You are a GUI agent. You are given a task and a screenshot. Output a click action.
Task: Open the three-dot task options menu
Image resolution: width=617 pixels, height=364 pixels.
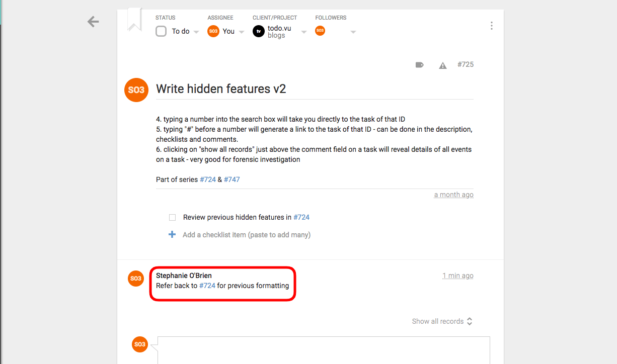coord(491,26)
